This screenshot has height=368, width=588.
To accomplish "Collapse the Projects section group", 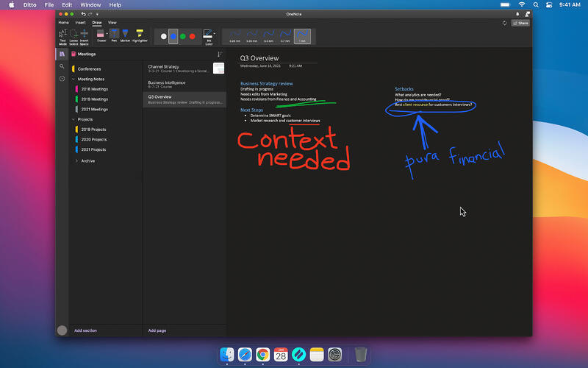I will click(x=73, y=119).
